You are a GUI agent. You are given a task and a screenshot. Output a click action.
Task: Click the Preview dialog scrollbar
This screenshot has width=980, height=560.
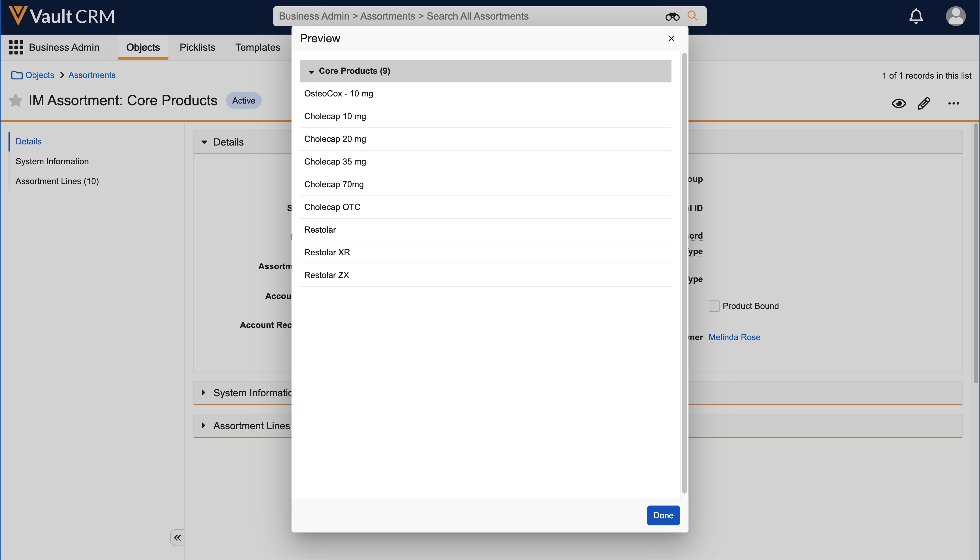(x=684, y=273)
